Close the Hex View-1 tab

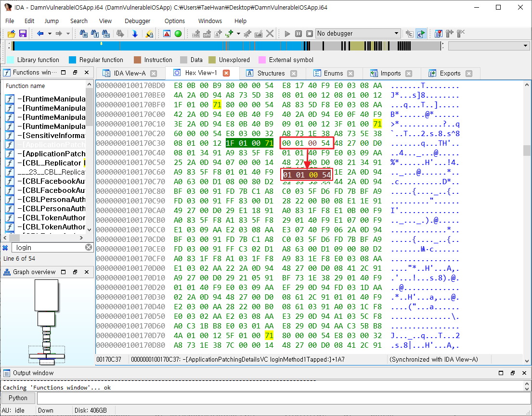(x=226, y=73)
